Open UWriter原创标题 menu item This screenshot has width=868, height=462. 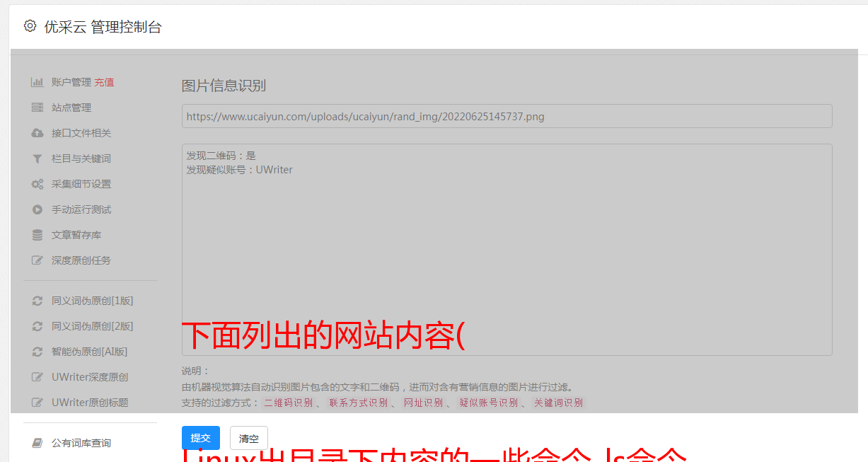coord(90,403)
